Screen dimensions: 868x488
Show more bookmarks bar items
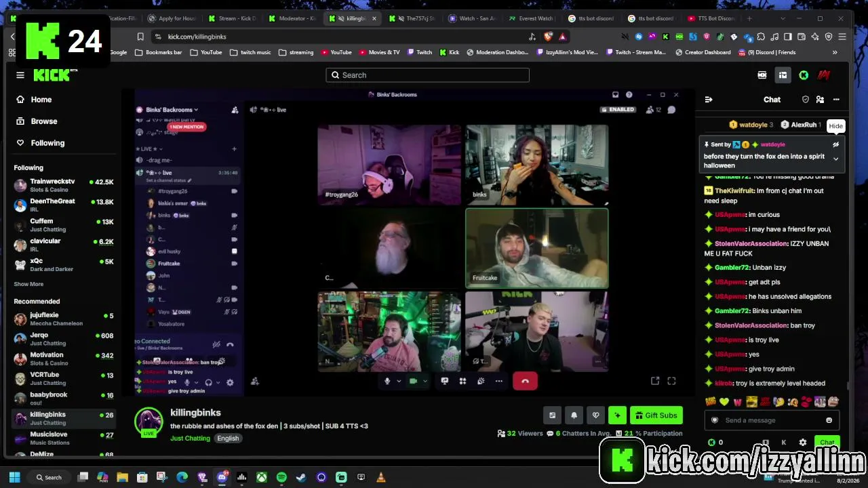point(835,52)
